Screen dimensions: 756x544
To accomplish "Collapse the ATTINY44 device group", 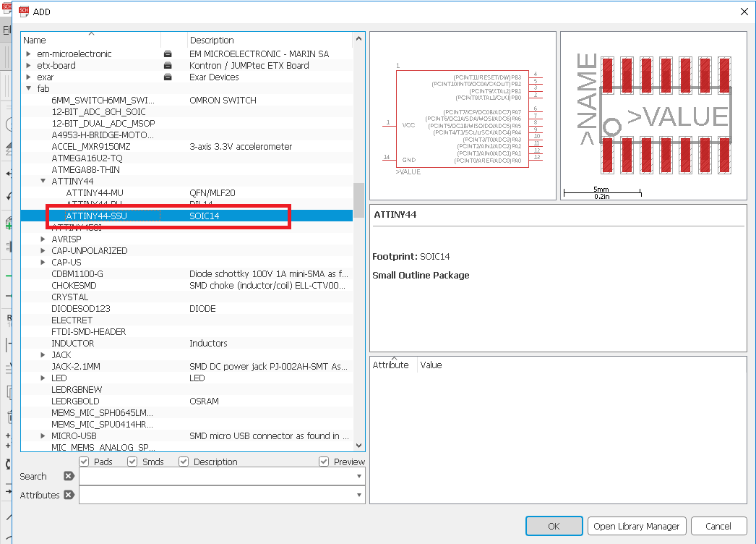I will (x=43, y=181).
